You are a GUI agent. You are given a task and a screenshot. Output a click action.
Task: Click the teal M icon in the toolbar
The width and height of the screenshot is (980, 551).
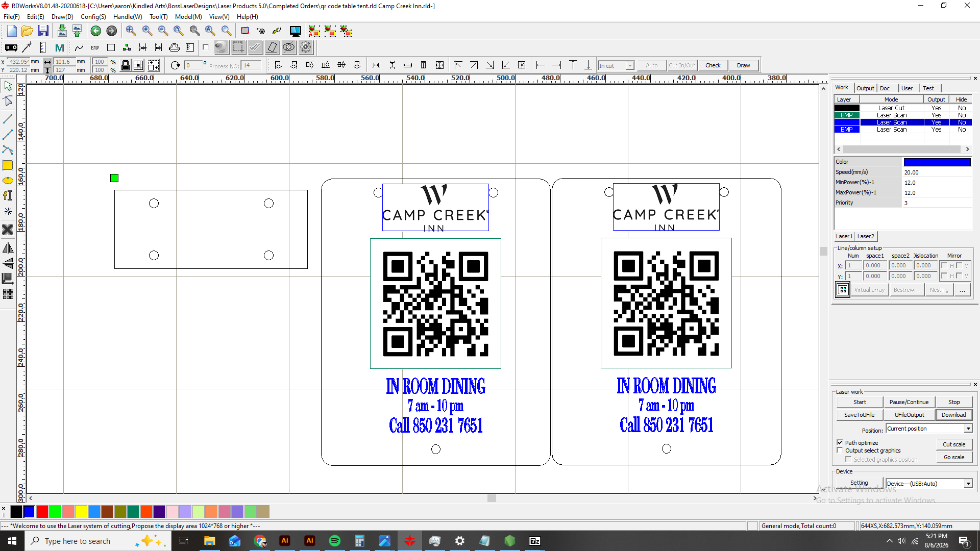tap(60, 47)
